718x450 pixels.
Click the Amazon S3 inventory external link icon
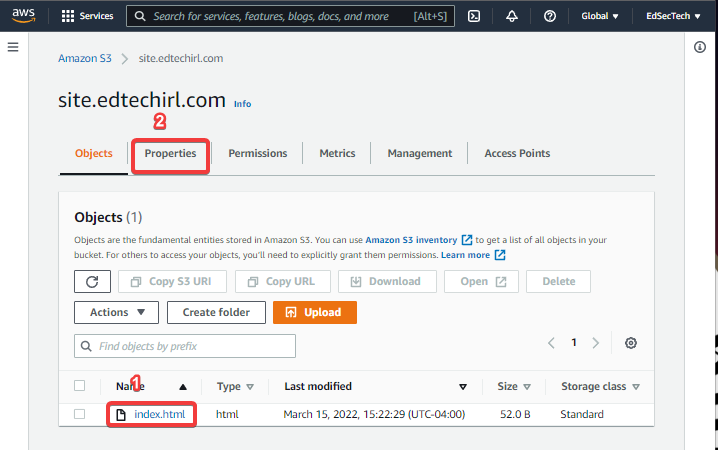coord(467,240)
